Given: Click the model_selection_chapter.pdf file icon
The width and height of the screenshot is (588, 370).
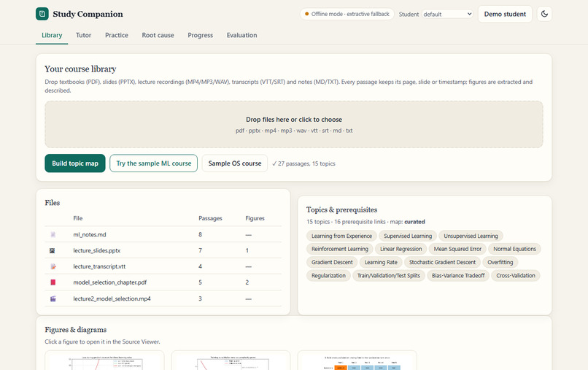Looking at the screenshot, I should pyautogui.click(x=53, y=282).
